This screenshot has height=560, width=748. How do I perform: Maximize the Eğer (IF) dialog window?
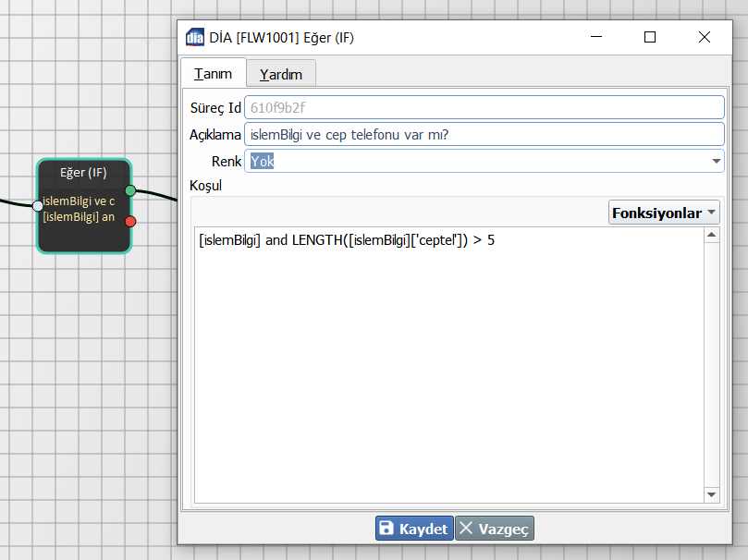click(650, 37)
